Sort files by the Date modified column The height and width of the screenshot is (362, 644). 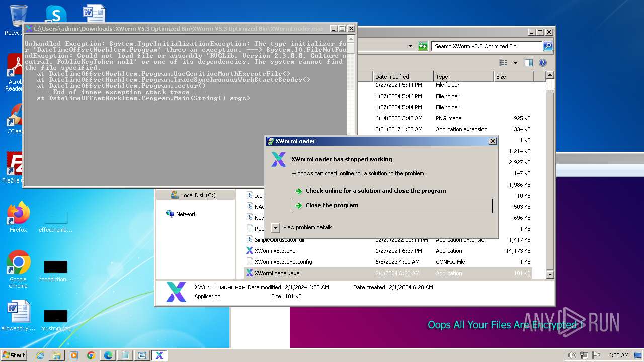(403, 77)
